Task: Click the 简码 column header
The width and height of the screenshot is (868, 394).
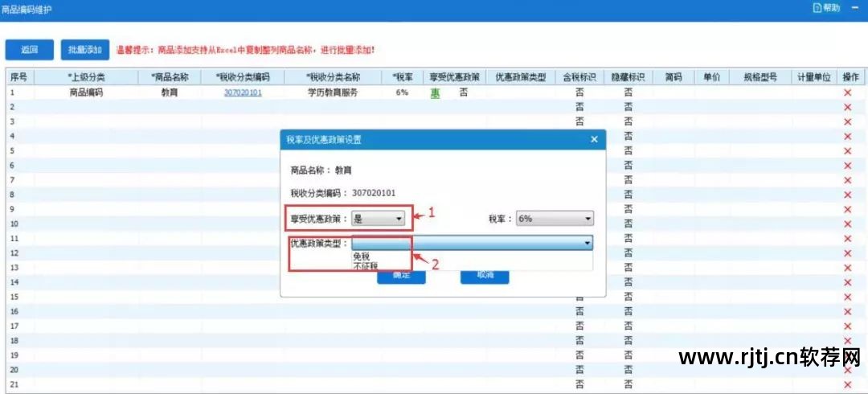Action: [673, 77]
